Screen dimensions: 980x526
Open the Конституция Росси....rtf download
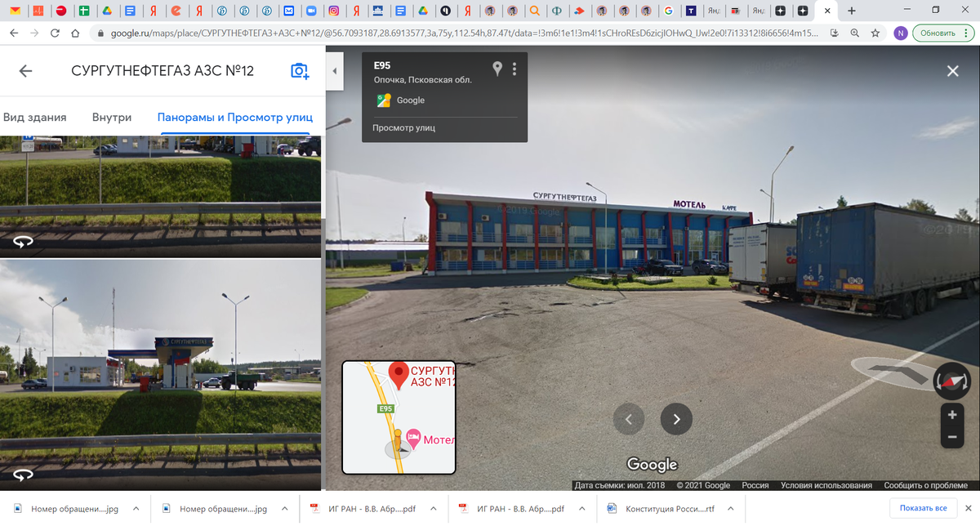point(670,509)
